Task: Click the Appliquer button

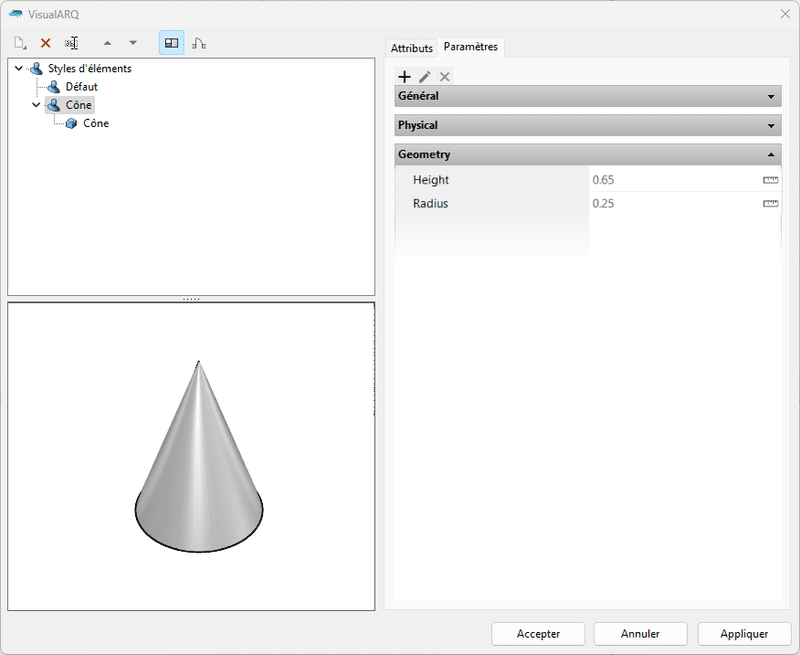Action: [744, 634]
